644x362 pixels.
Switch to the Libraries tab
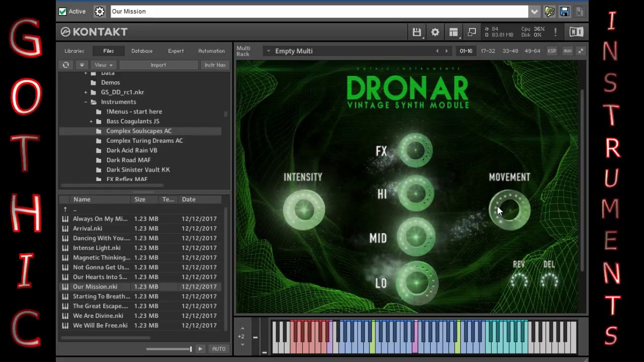pos(74,51)
